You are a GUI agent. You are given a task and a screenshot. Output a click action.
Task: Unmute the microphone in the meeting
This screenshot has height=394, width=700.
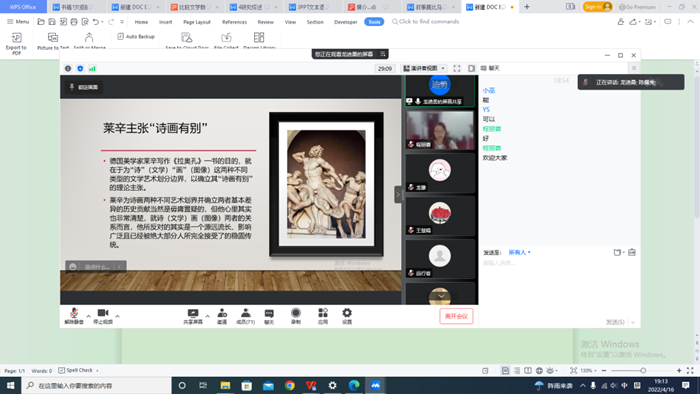tap(74, 313)
